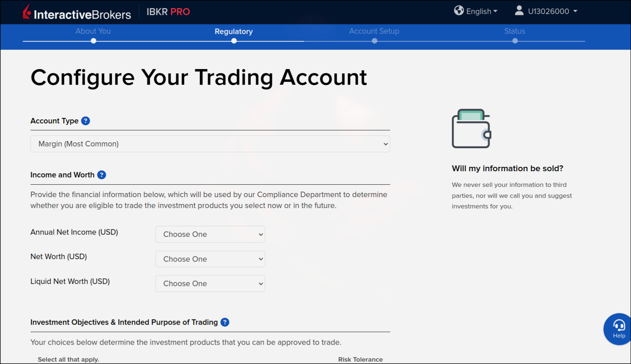631x364 pixels.
Task: Click the wallet illustration
Action: [x=471, y=129]
